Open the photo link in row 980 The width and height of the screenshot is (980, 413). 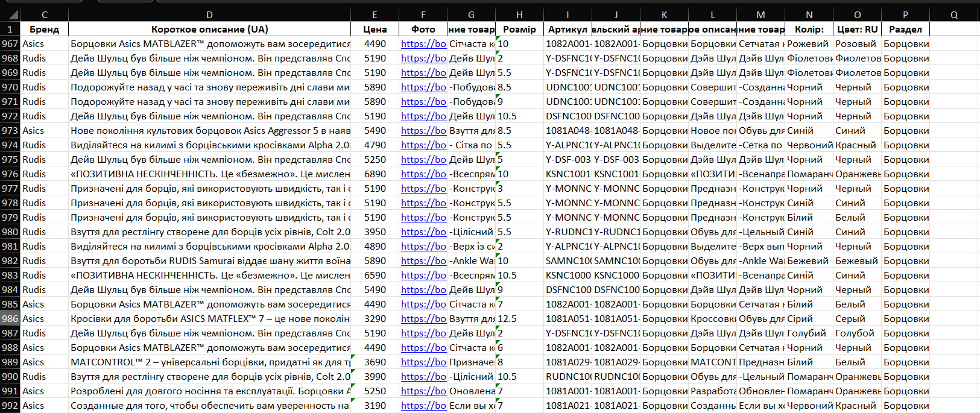click(423, 232)
